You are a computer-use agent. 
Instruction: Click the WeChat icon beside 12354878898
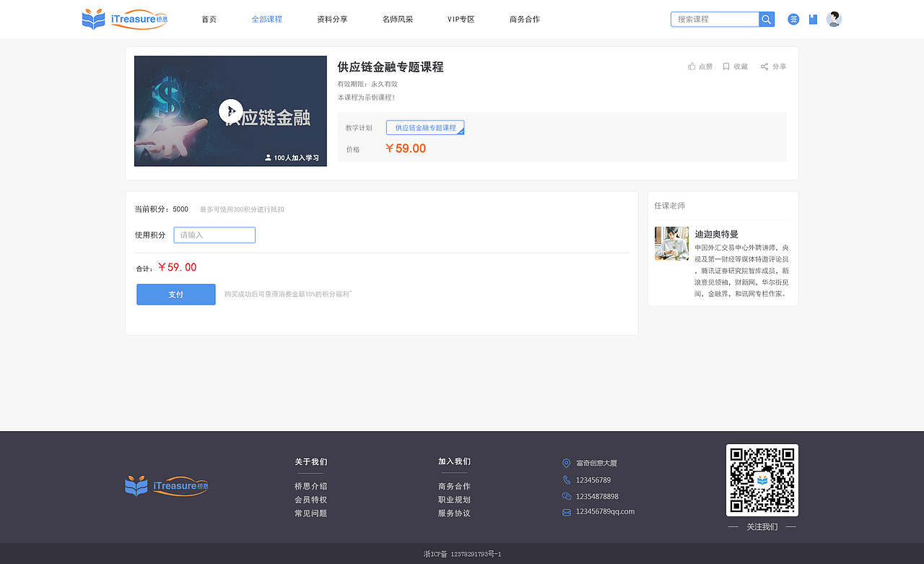(566, 496)
